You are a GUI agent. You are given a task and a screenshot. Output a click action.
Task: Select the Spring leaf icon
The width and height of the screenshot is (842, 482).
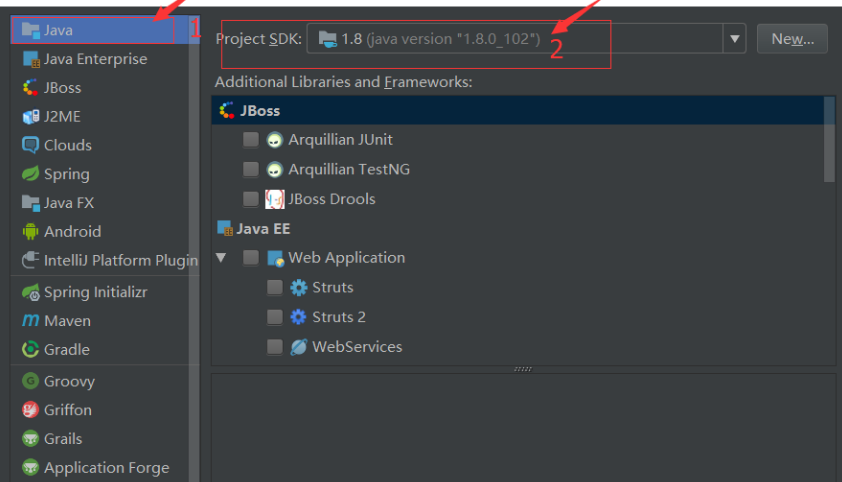click(x=31, y=174)
